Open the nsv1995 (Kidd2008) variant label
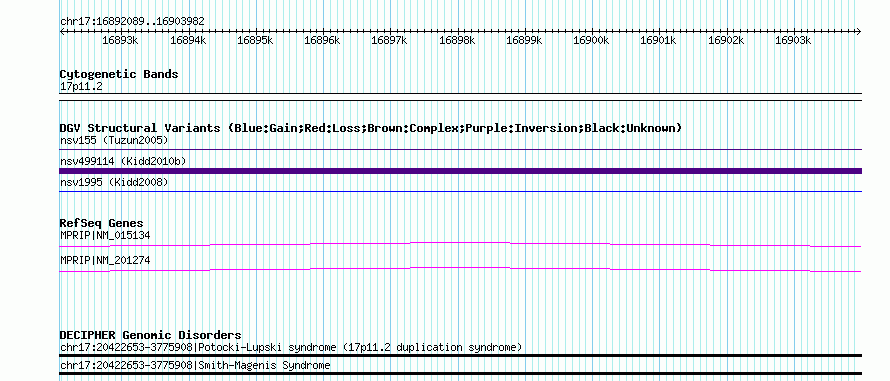 pyautogui.click(x=114, y=182)
